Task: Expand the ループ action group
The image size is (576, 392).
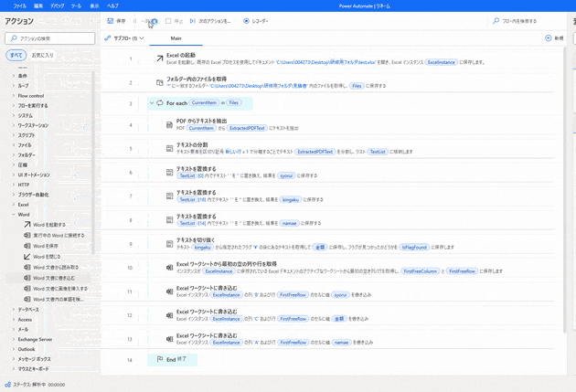Action: 14,86
